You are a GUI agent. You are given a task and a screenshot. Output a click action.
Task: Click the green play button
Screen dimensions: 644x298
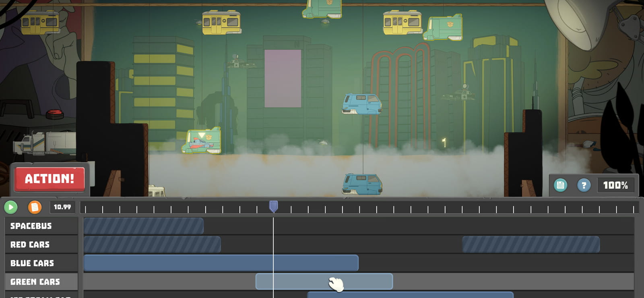tap(11, 207)
